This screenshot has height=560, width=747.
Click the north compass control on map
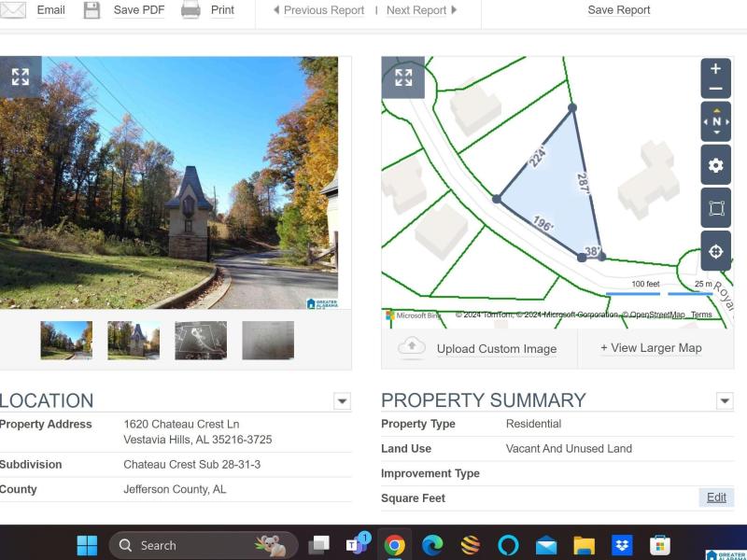pyautogui.click(x=716, y=122)
